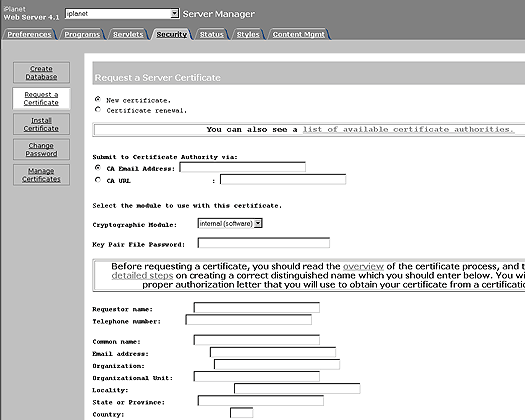Viewport: 525px width, 420px height.
Task: Click the Country input field
Action: 241,413
